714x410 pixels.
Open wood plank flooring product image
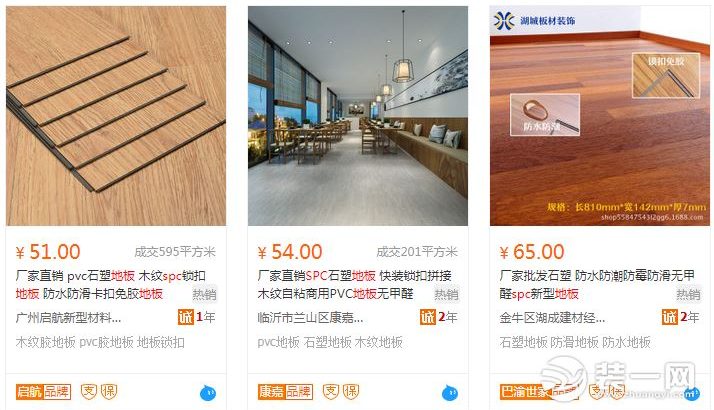(x=116, y=116)
